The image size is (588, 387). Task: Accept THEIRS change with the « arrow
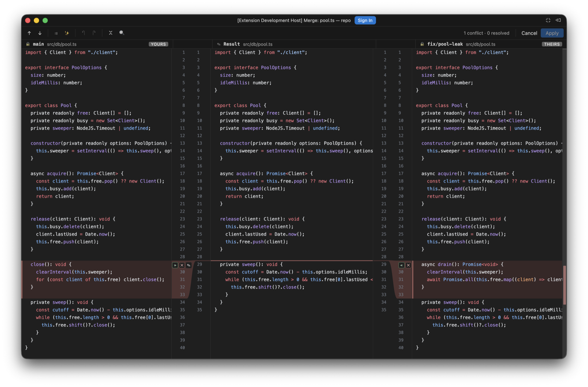coord(401,265)
